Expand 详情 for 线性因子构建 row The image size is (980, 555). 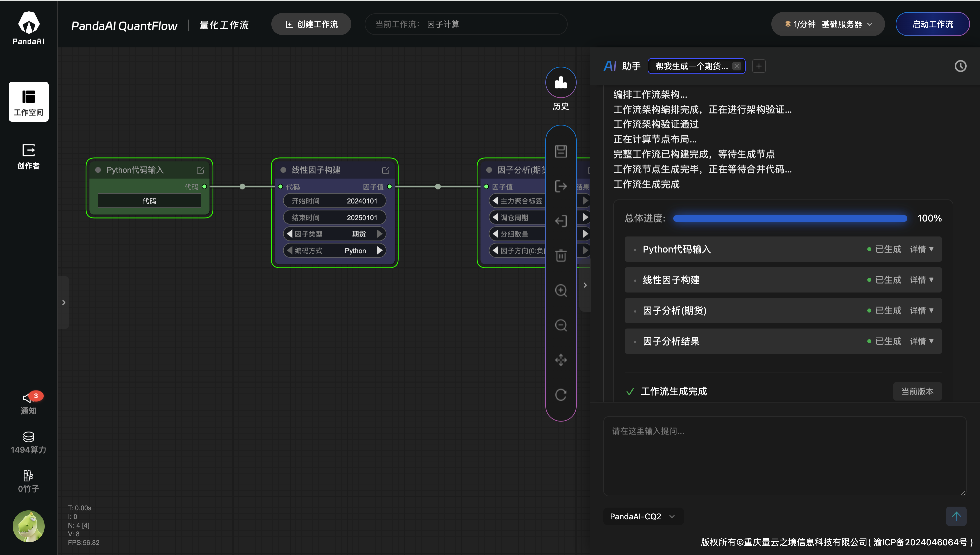[922, 280]
